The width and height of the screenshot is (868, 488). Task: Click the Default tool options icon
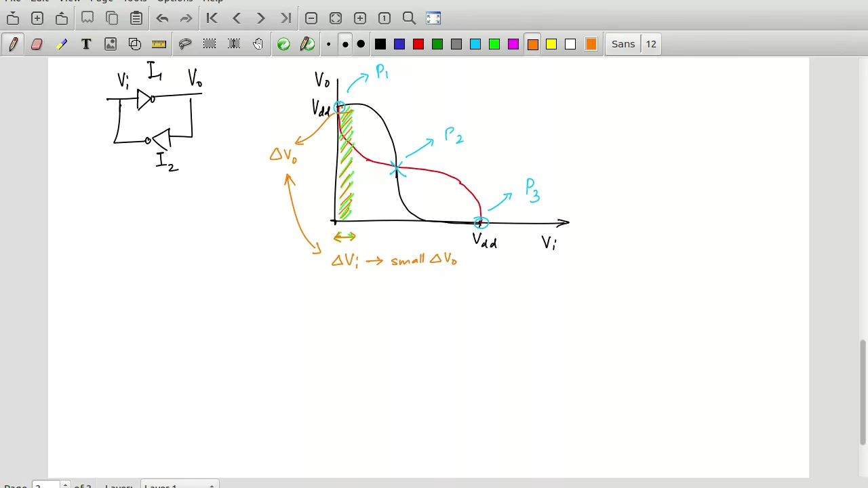[x=283, y=44]
